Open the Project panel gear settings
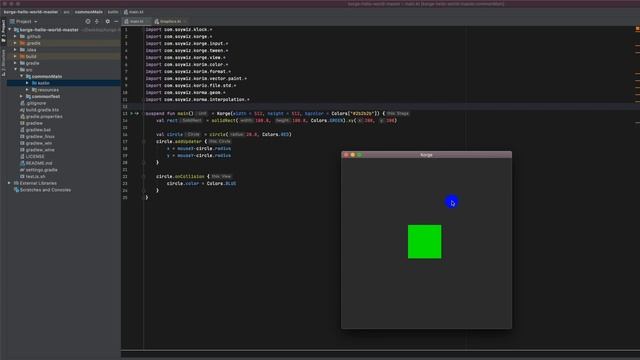The width and height of the screenshot is (640, 360). point(108,21)
